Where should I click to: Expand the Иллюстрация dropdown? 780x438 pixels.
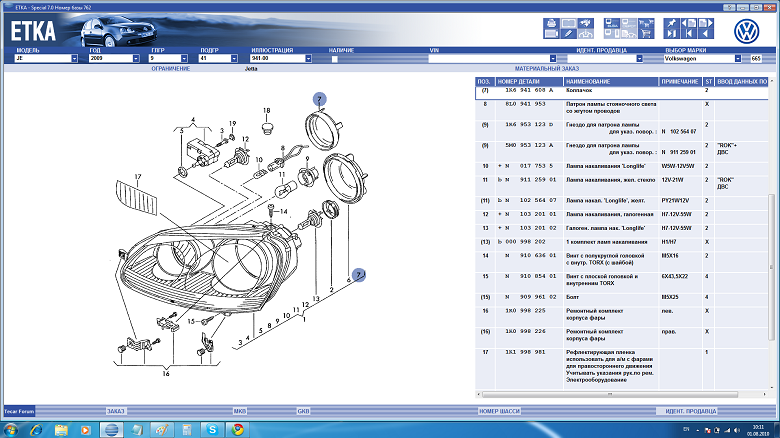click(308, 58)
